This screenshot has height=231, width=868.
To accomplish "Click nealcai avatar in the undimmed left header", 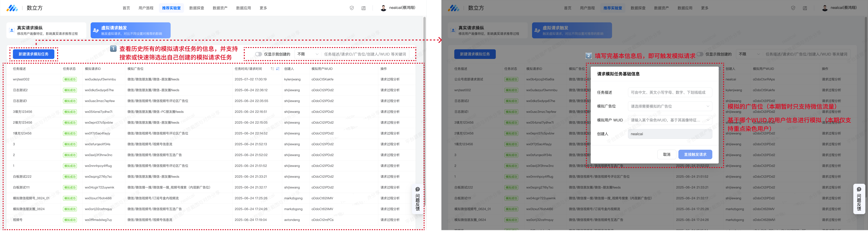I will pos(383,8).
